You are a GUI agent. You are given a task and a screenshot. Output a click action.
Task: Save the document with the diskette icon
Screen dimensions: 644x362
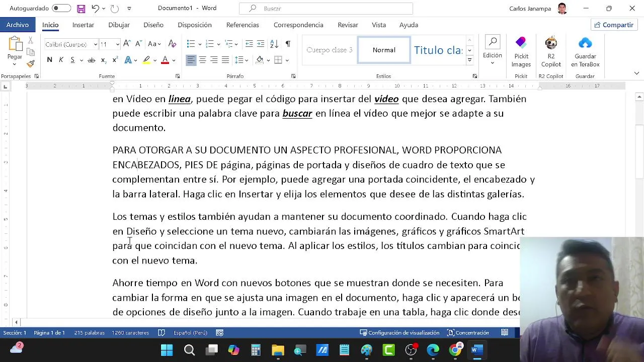coord(81,9)
